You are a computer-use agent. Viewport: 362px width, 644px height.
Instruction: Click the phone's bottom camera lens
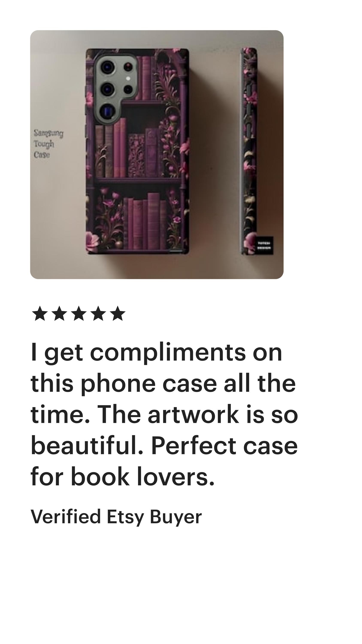click(x=108, y=111)
